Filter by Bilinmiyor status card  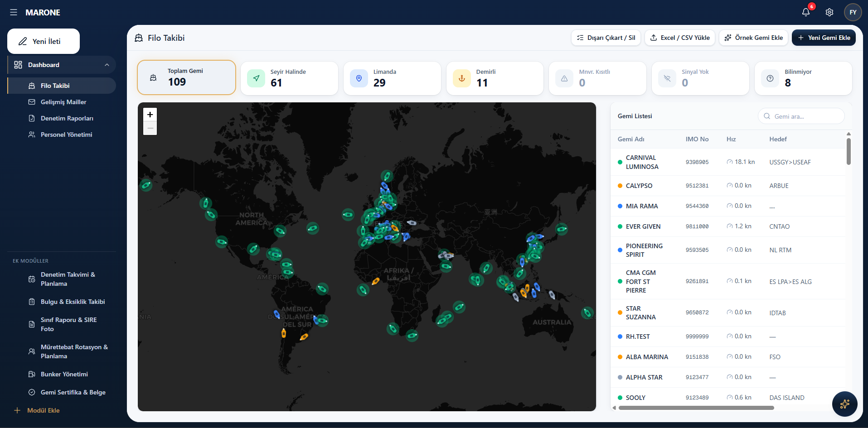pyautogui.click(x=803, y=78)
